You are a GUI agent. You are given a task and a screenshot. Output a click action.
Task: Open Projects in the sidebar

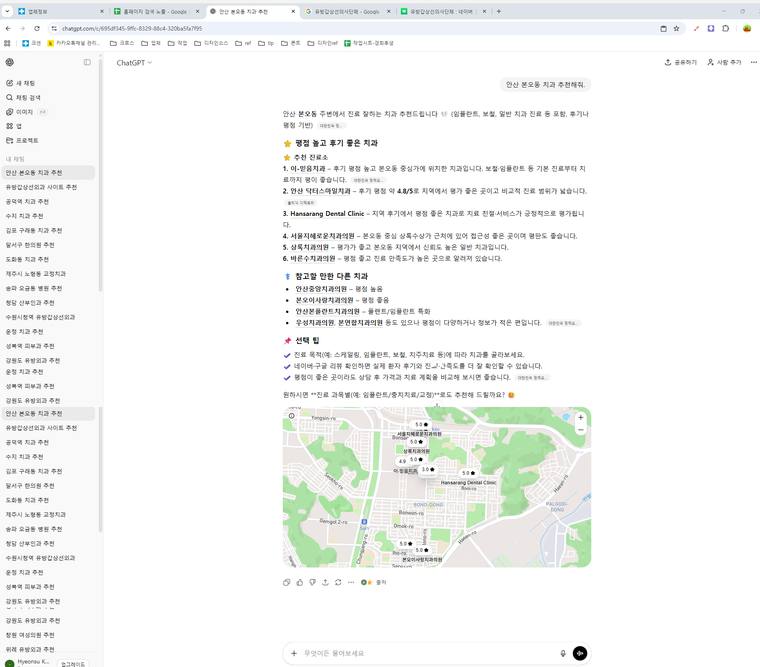[x=22, y=141]
